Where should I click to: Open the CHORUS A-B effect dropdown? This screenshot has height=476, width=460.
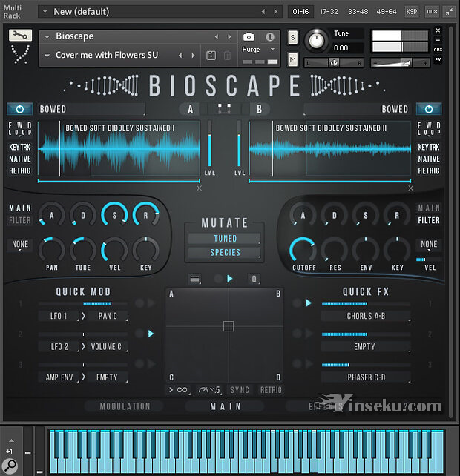coord(365,317)
